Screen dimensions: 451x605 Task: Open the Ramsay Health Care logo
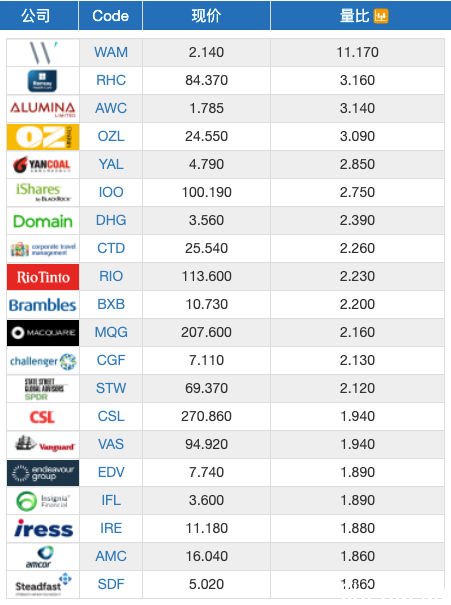(x=42, y=81)
